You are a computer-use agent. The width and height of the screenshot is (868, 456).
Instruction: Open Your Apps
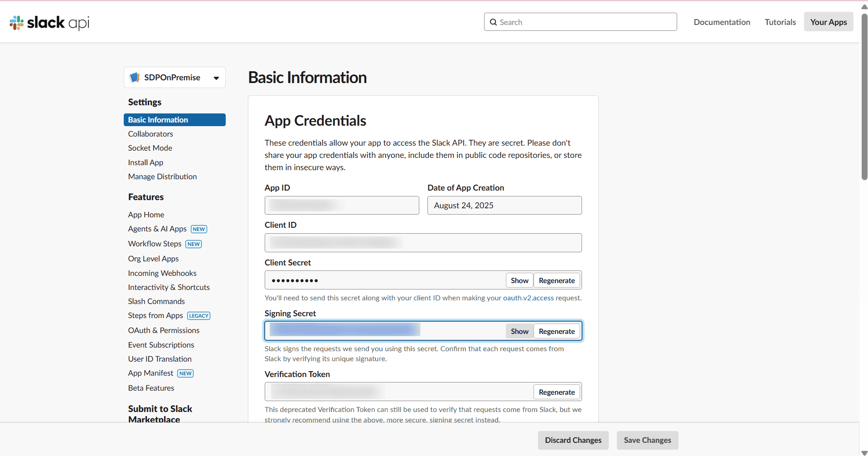828,22
